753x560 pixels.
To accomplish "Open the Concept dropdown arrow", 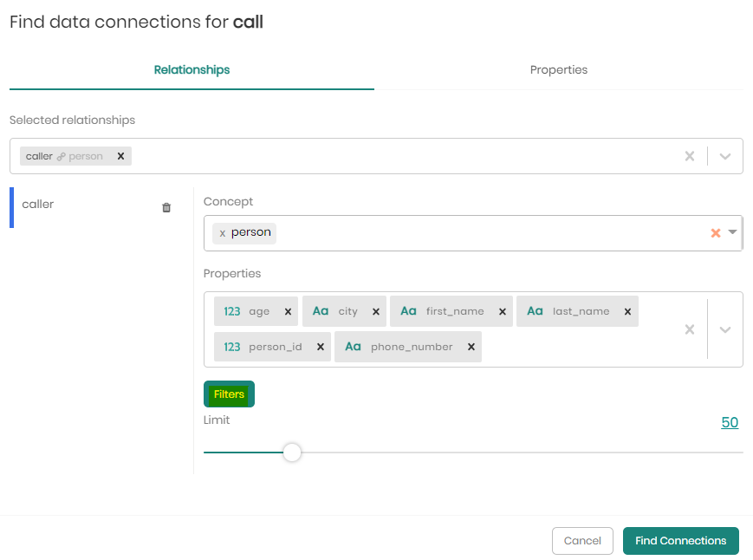I will [733, 232].
